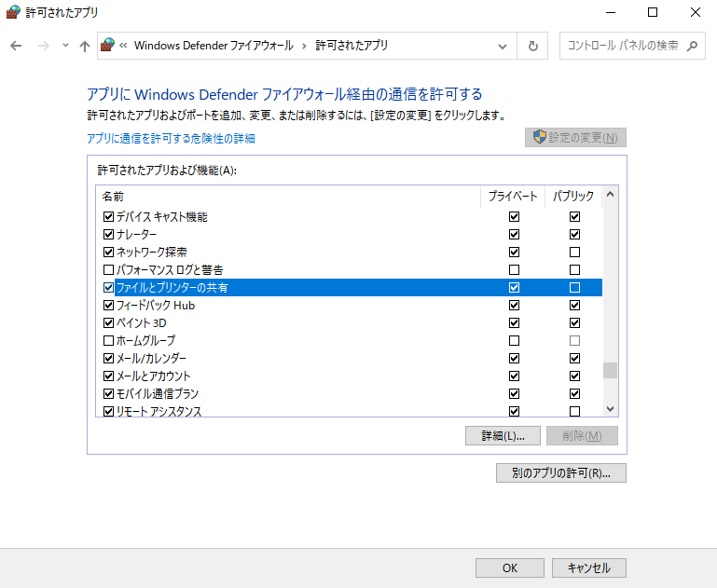717x588 pixels.
Task: Click the list scrollbar thumb
Action: point(610,371)
